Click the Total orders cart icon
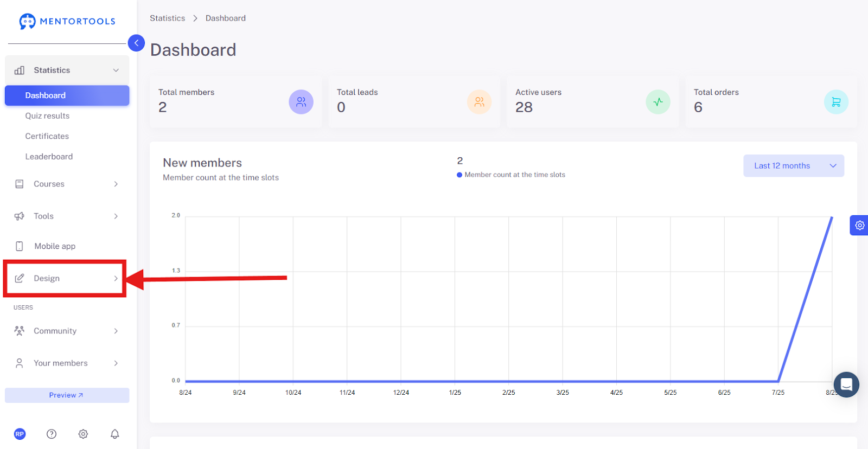 click(836, 102)
